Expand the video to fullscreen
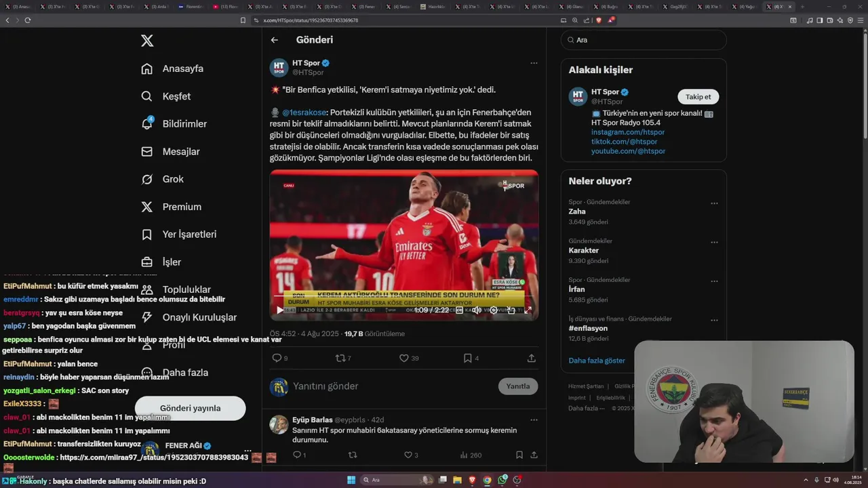The height and width of the screenshot is (488, 868). tap(528, 310)
